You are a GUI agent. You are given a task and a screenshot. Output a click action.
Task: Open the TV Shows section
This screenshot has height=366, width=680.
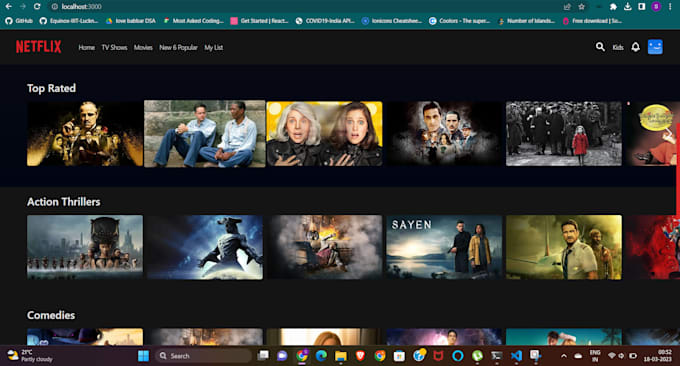114,47
